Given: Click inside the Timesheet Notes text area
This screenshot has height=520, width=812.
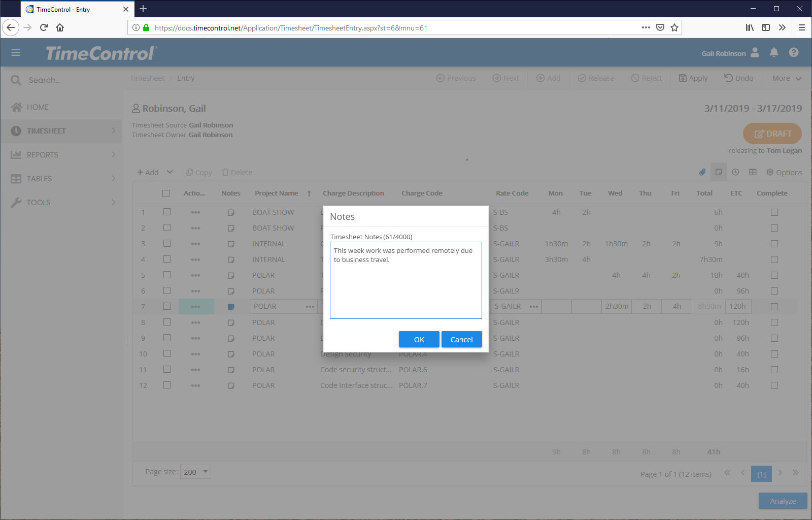Looking at the screenshot, I should (406, 280).
